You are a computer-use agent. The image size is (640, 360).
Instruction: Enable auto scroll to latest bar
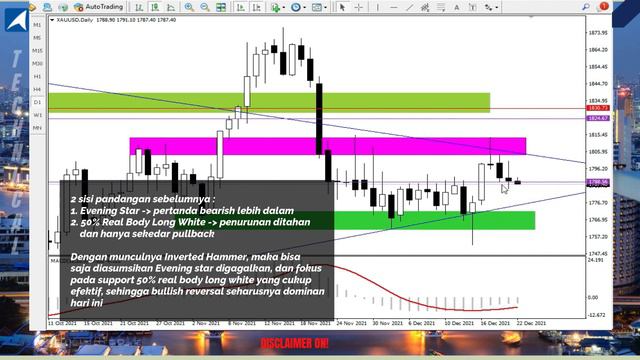(x=241, y=7)
